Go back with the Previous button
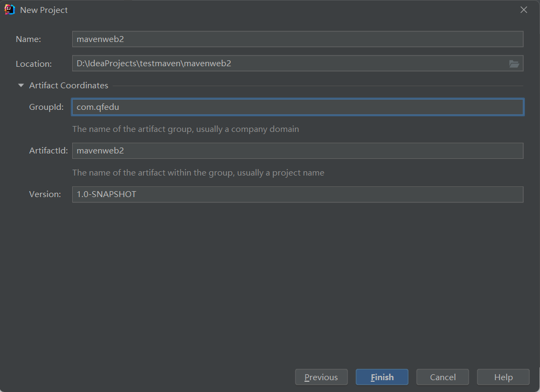This screenshot has width=540, height=392. [321, 377]
